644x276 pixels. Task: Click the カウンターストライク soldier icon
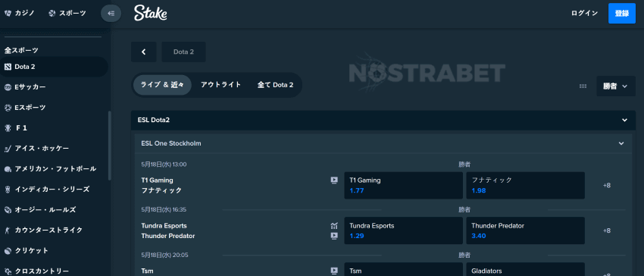click(x=8, y=231)
